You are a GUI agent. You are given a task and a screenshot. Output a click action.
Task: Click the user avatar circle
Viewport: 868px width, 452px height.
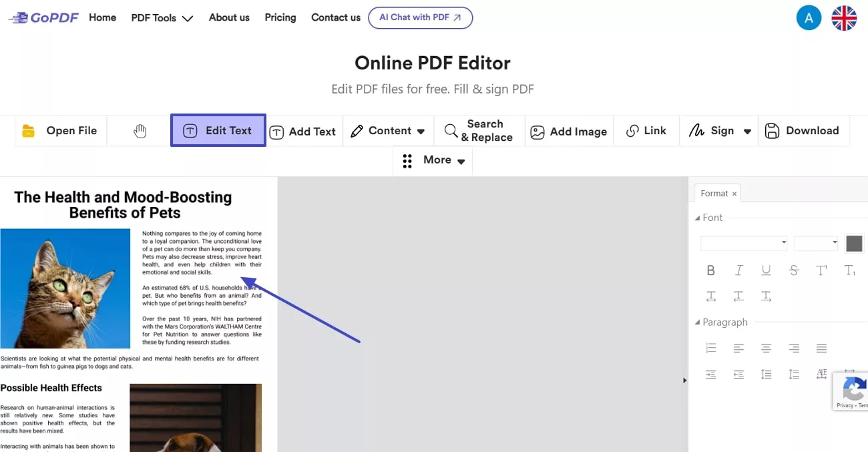coord(809,17)
